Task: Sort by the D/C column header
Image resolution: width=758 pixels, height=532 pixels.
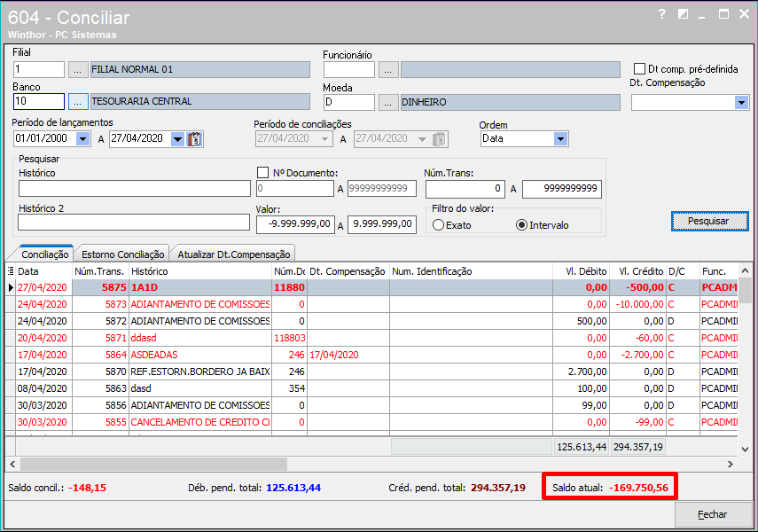Action: click(683, 271)
